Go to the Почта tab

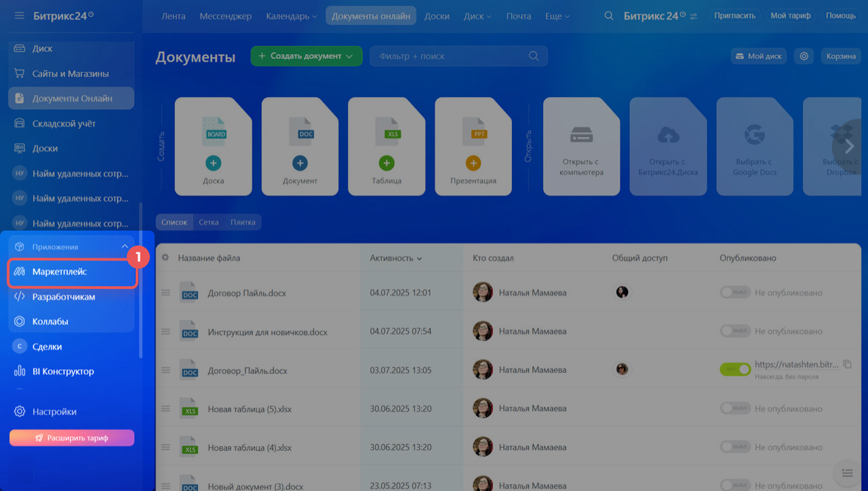click(x=519, y=16)
